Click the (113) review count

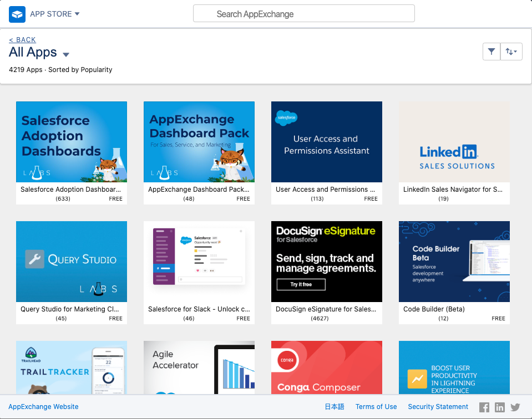tap(317, 198)
